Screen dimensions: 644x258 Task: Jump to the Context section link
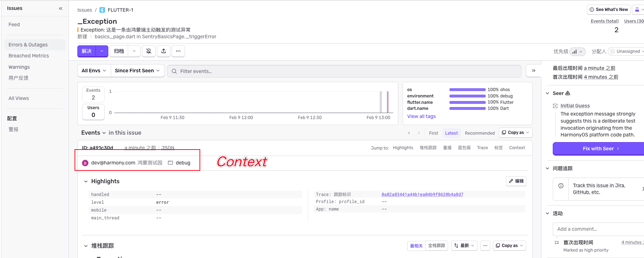coord(517,148)
